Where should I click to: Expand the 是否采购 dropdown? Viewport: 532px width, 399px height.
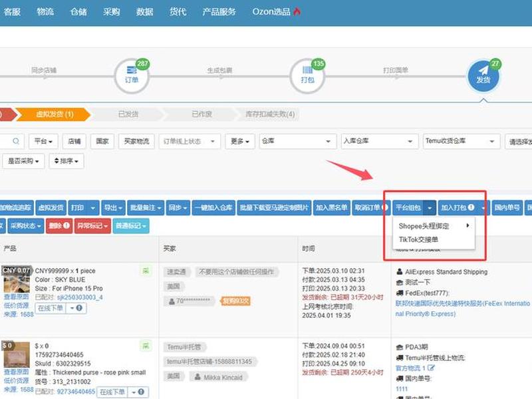coord(23,161)
